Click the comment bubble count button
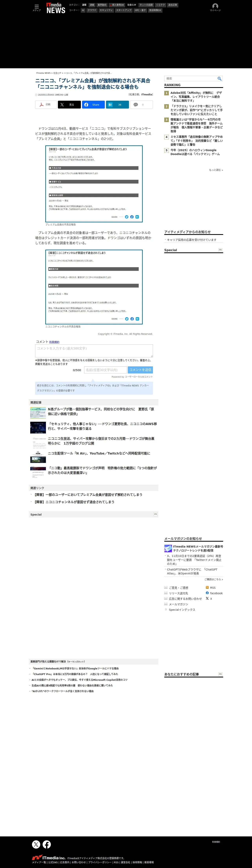Viewport: 252px width, 868px height. coord(142,104)
